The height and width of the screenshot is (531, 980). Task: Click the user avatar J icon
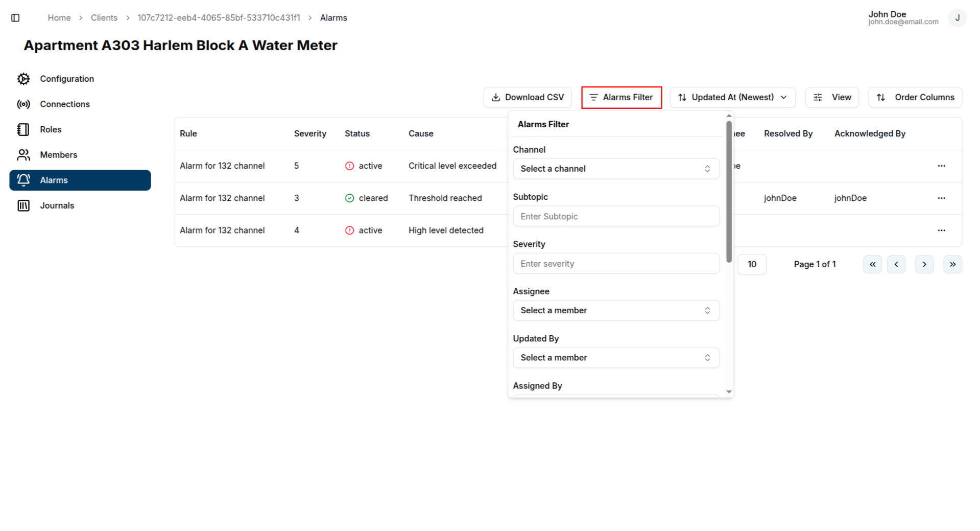pos(957,18)
